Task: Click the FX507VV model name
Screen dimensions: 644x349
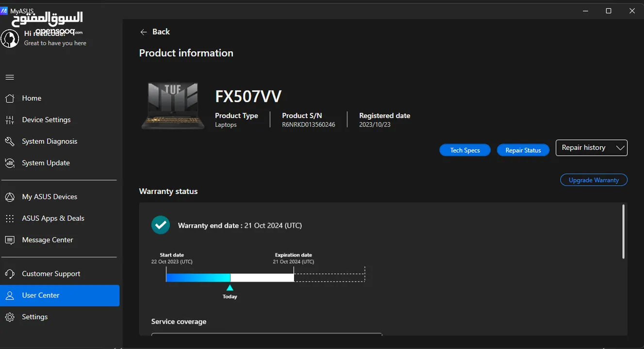Action: coord(248,96)
